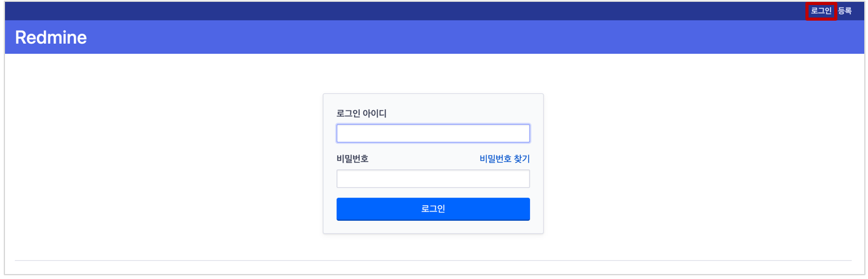
Task: Click white background left of login form
Action: tap(163, 163)
